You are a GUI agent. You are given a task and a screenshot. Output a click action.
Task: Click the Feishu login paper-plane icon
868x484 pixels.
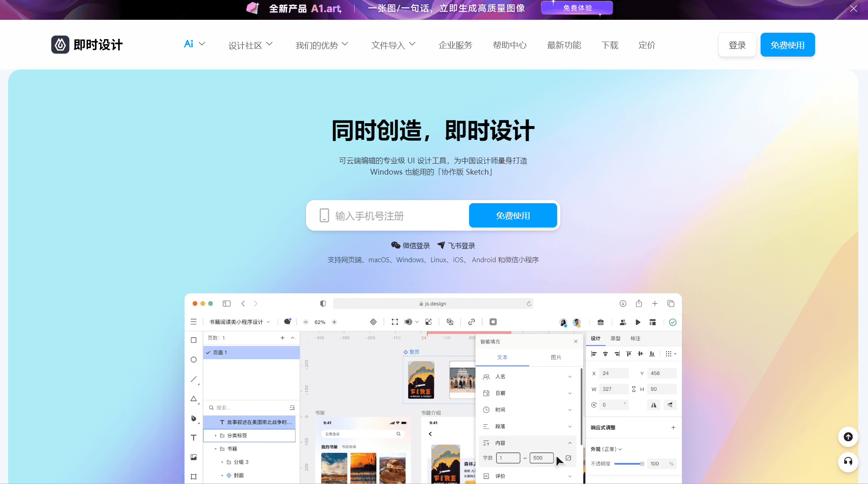[x=441, y=245]
